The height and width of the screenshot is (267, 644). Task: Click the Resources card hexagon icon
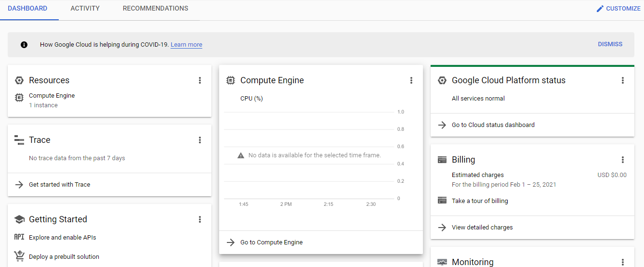[x=19, y=80]
